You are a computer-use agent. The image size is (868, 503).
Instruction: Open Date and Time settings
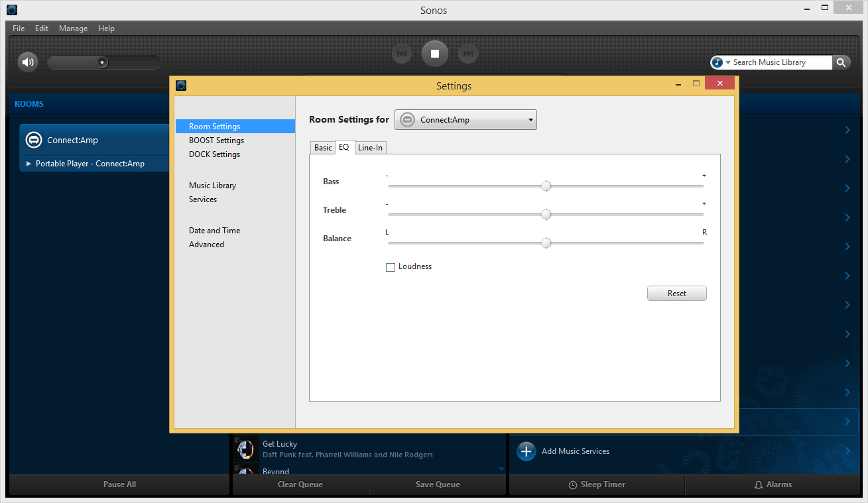pyautogui.click(x=214, y=231)
